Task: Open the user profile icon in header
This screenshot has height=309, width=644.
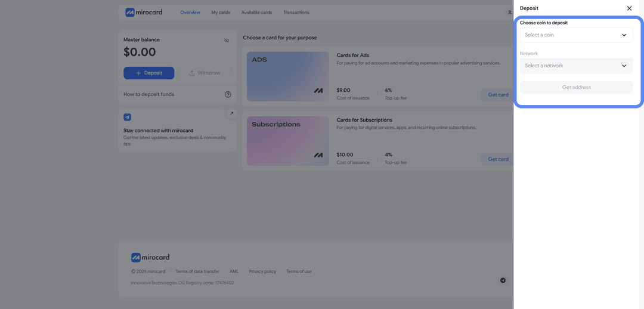Action: tap(510, 13)
